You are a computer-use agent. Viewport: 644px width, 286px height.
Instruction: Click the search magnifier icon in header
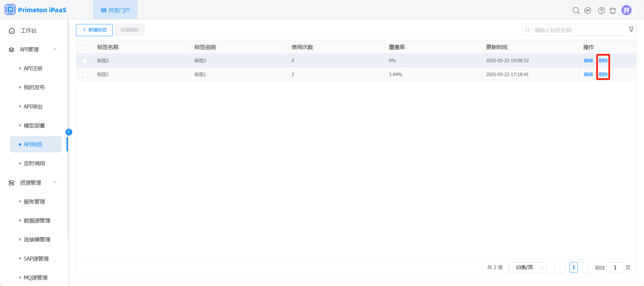(576, 10)
